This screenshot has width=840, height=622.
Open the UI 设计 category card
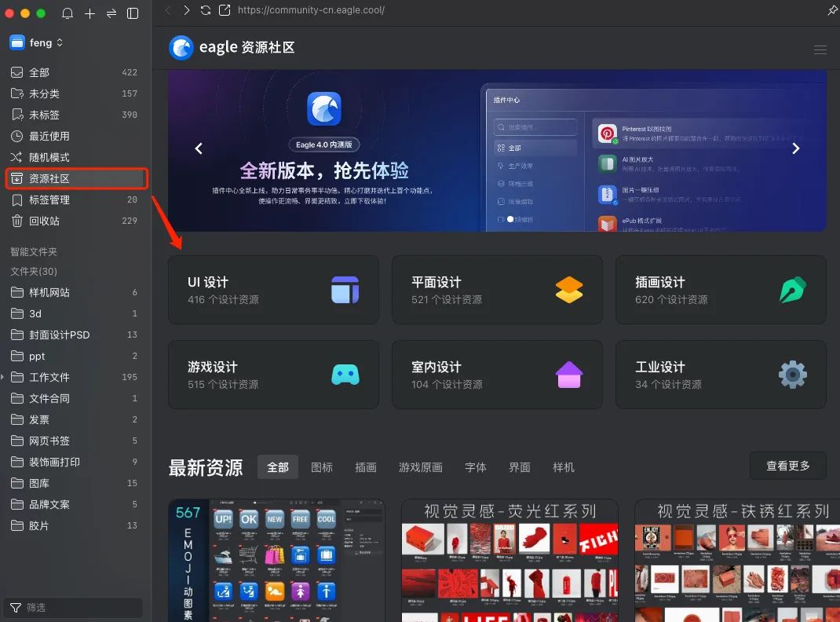tap(274, 290)
